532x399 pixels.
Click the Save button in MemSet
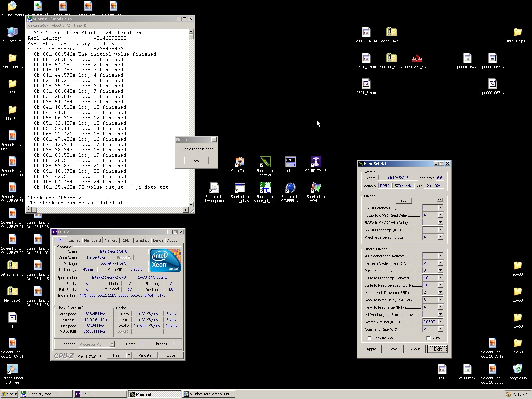tap(393, 349)
